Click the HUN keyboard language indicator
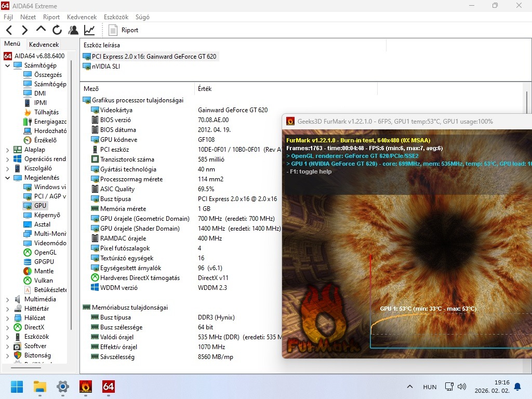Image resolution: width=532 pixels, height=399 pixels. point(430,387)
